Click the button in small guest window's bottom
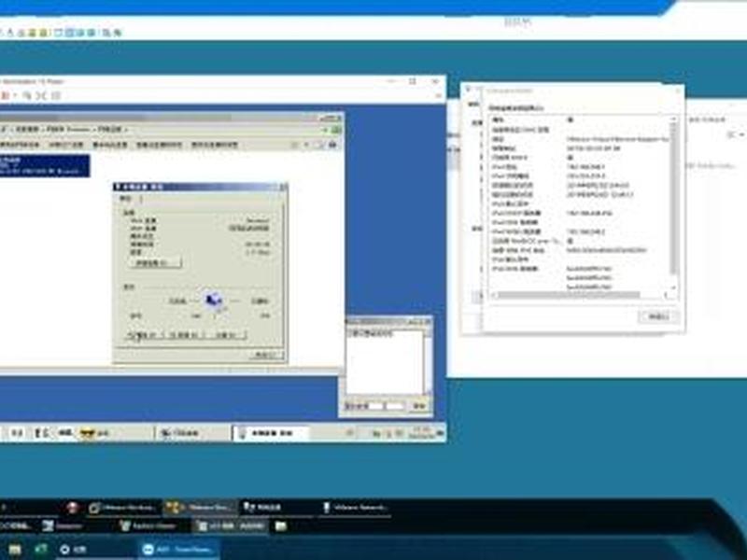The width and height of the screenshot is (747, 560). (419, 406)
